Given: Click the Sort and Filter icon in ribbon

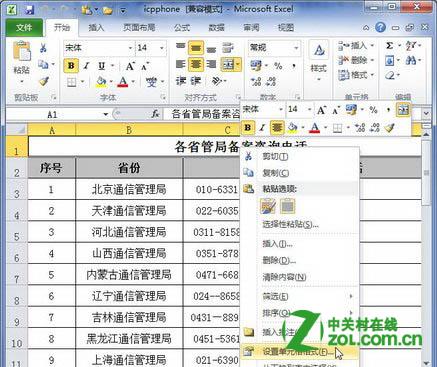Looking at the screenshot, I should coord(411,46).
